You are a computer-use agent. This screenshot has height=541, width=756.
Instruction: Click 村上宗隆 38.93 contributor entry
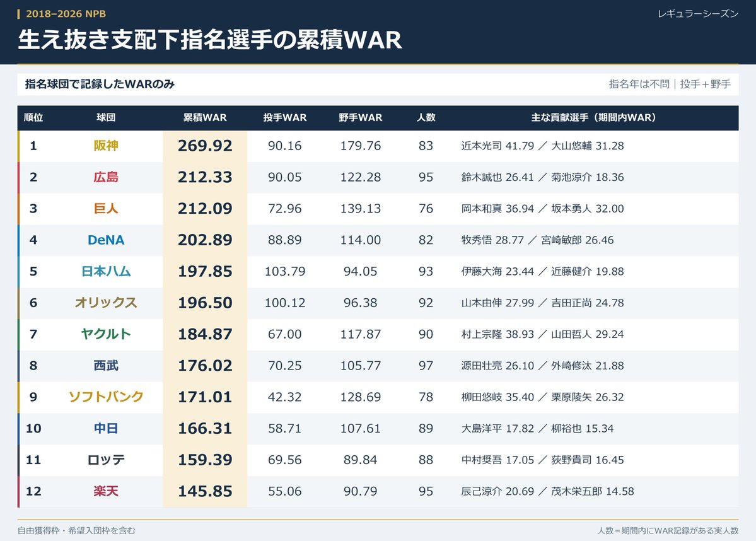pyautogui.click(x=497, y=334)
